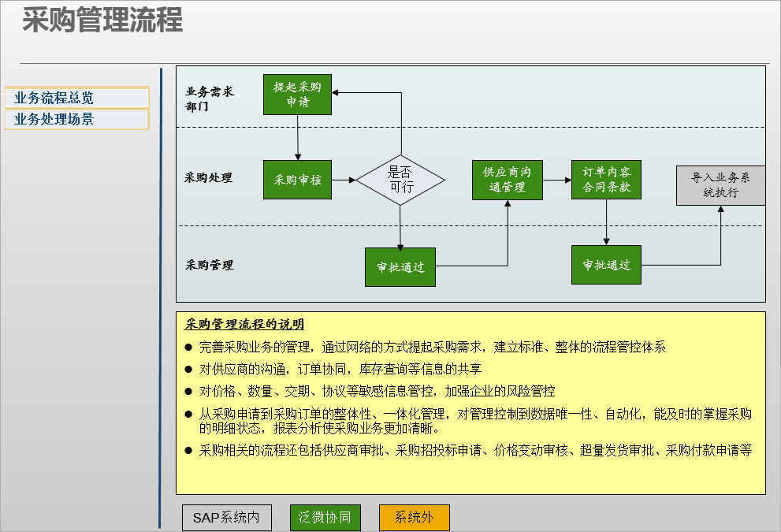Click the green 泛微协同 legend box
The width and height of the screenshot is (781, 532).
click(325, 518)
